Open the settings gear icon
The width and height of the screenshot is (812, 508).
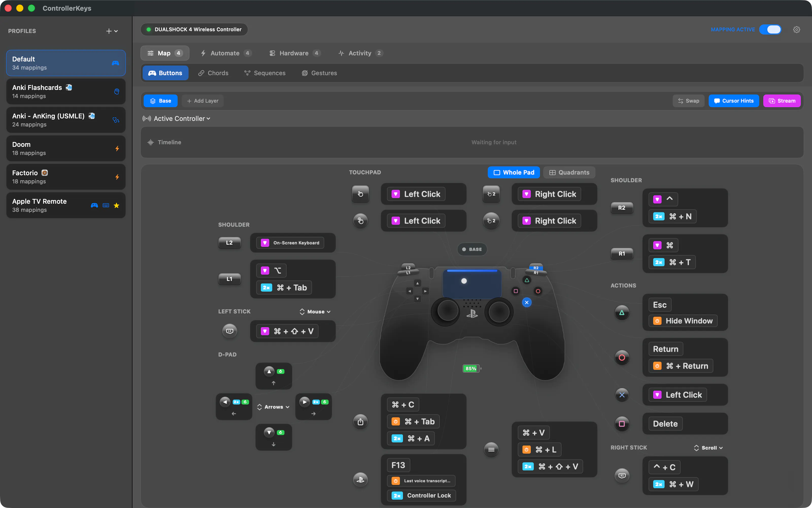(x=797, y=29)
